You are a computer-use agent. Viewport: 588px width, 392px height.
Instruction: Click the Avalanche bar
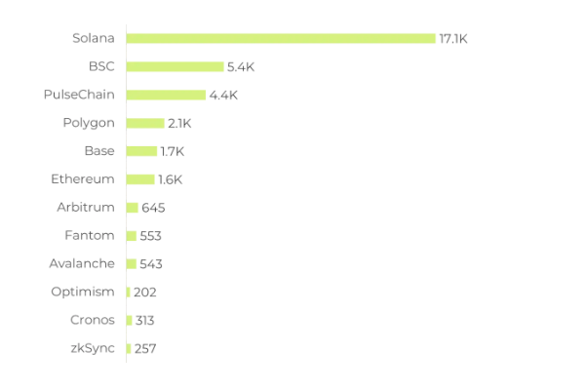pos(132,263)
